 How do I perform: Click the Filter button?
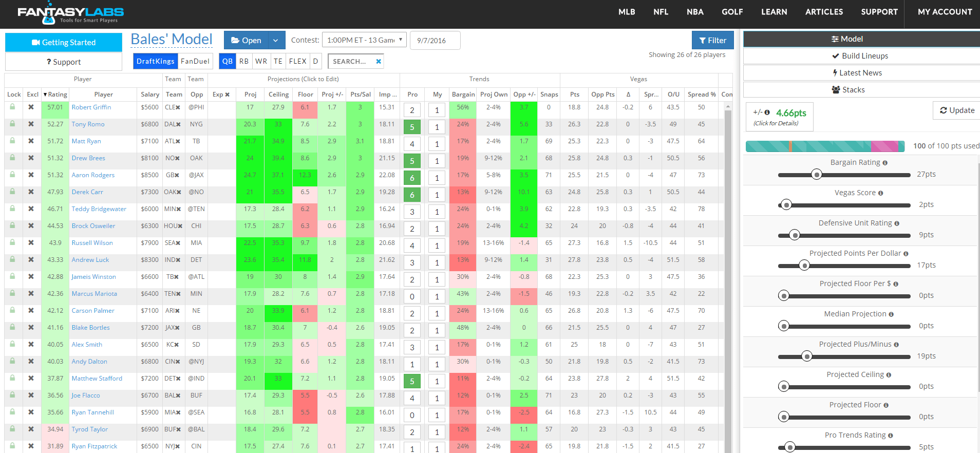tap(712, 40)
